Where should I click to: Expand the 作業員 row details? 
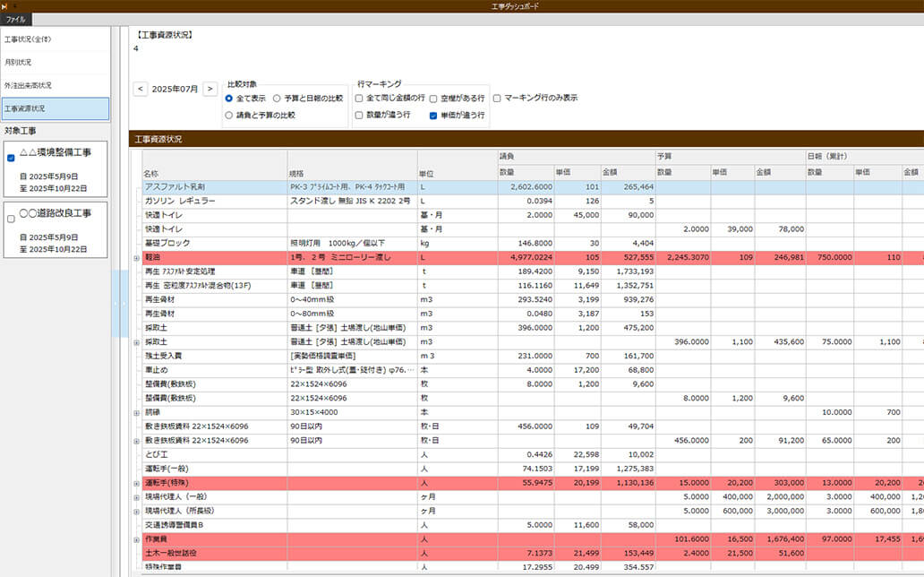[134, 539]
